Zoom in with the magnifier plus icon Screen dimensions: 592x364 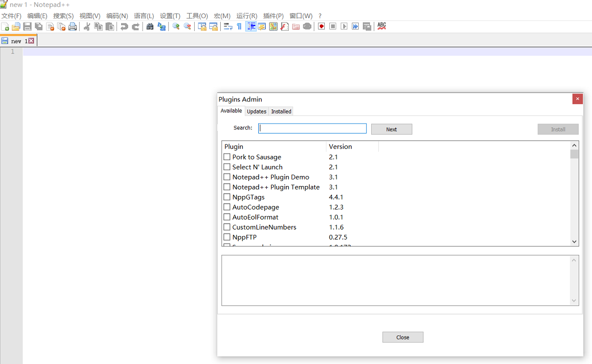176,26
